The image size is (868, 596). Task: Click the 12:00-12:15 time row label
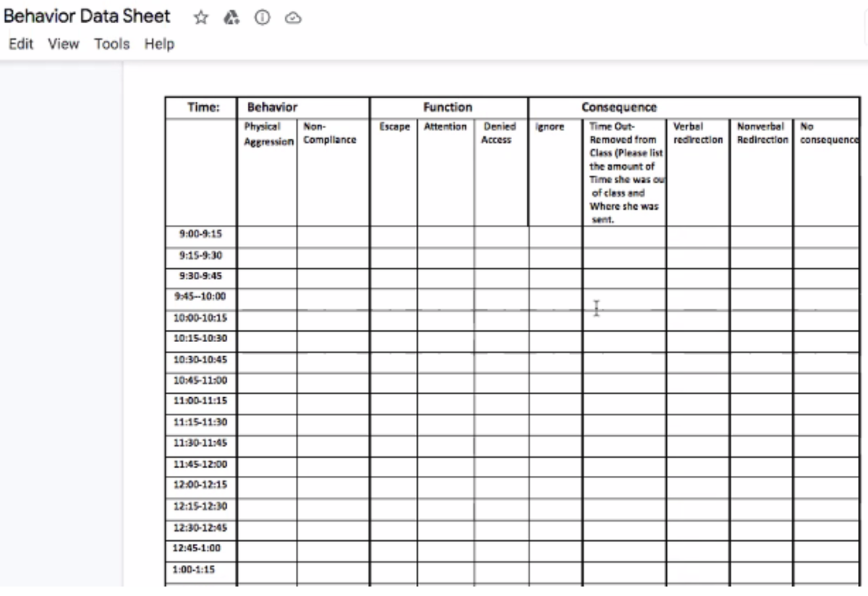(200, 485)
